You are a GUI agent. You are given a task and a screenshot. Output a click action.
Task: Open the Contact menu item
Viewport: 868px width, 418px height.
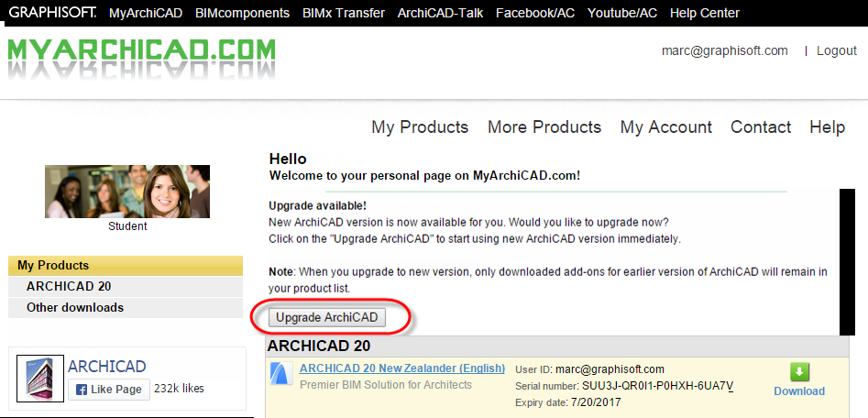point(761,126)
